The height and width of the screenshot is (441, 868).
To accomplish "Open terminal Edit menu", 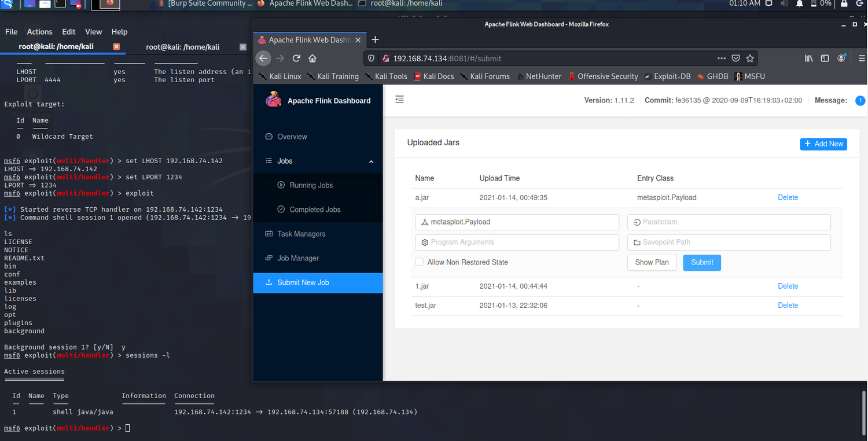I will (69, 32).
